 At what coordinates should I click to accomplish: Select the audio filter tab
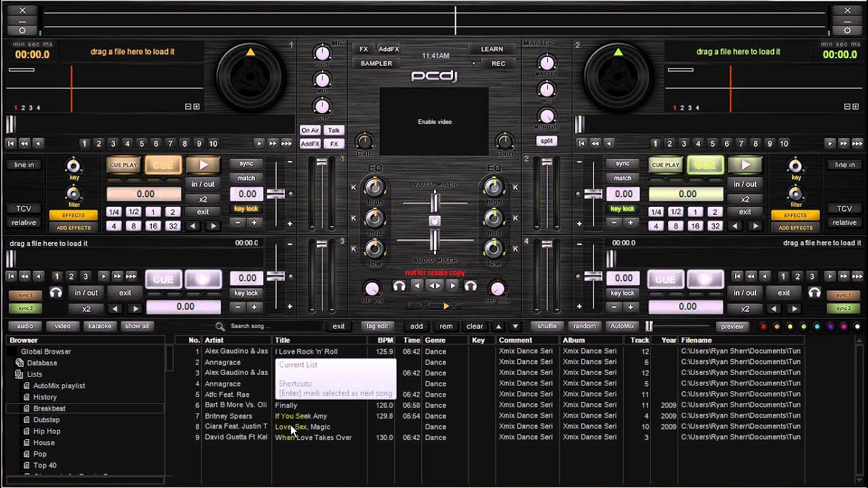pos(25,326)
